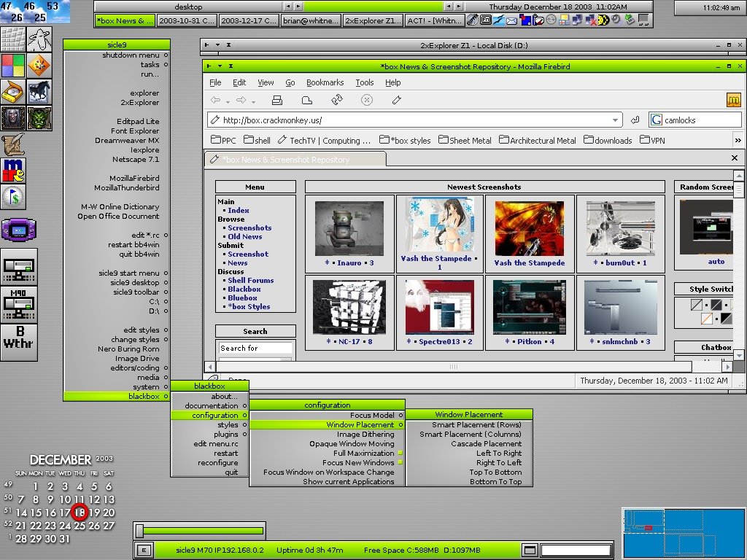The image size is (747, 560).
Task: Click the envelope mail tray icon
Action: [x=511, y=20]
